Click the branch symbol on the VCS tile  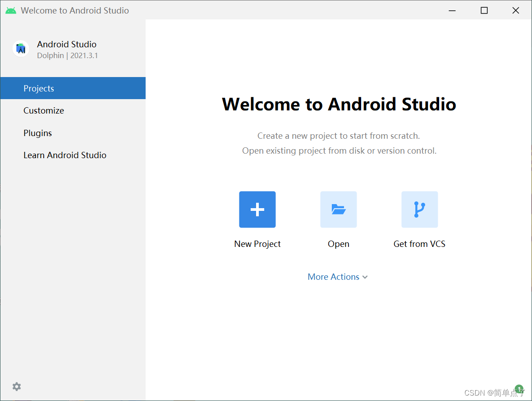(x=419, y=209)
